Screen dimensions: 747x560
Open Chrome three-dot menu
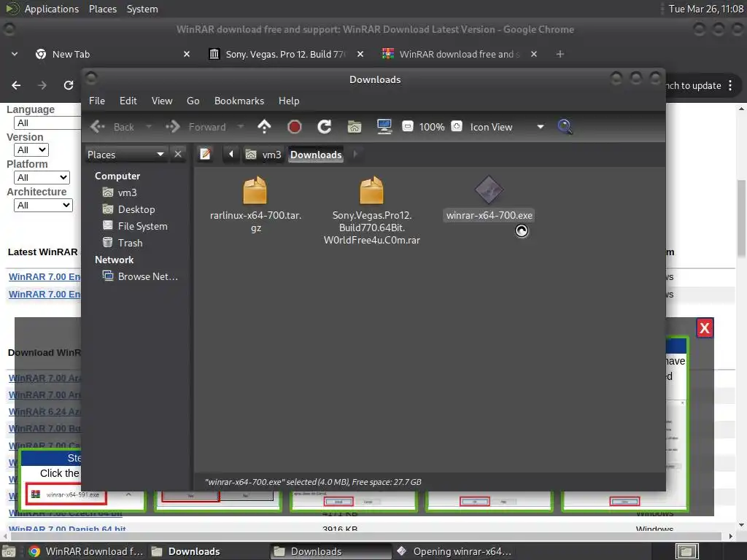730,85
